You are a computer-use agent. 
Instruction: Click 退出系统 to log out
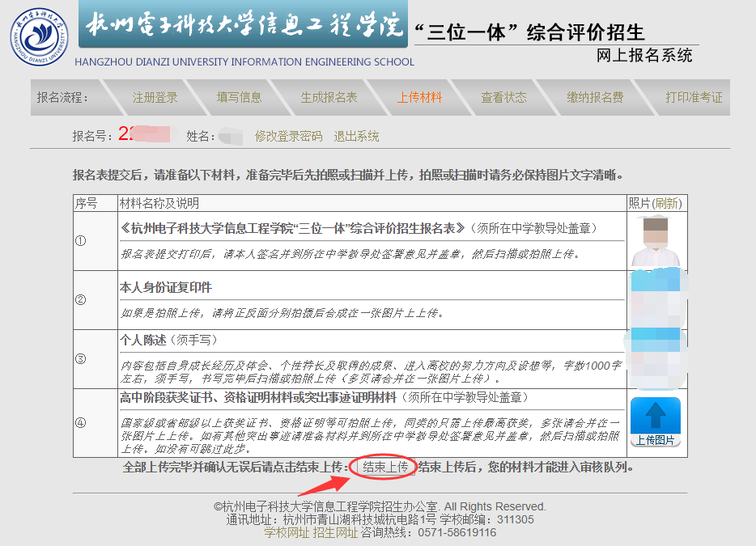tap(356, 137)
